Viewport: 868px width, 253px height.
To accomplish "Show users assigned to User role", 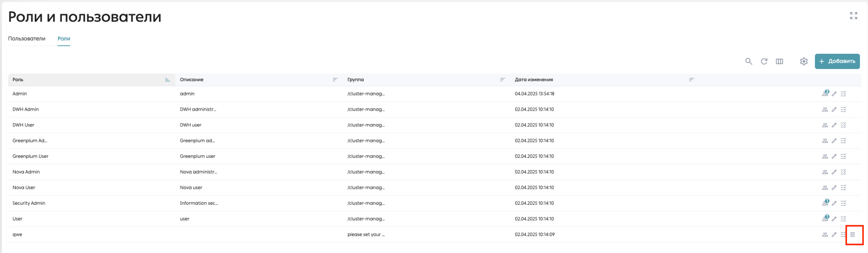I will coord(825,218).
